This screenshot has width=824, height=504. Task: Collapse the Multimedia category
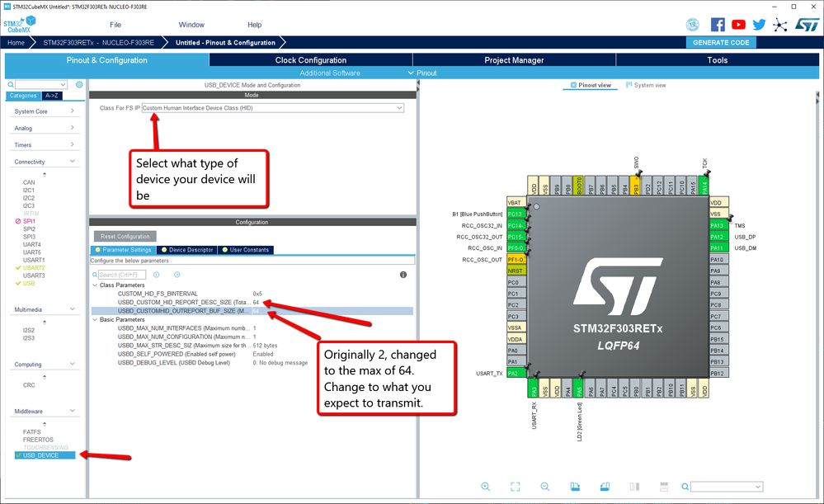point(45,309)
